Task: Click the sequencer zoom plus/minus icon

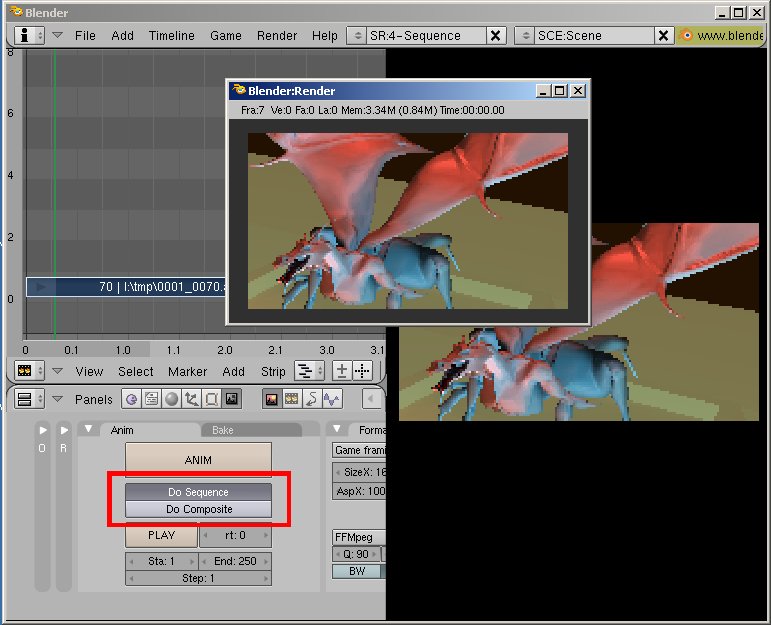Action: tap(341, 371)
